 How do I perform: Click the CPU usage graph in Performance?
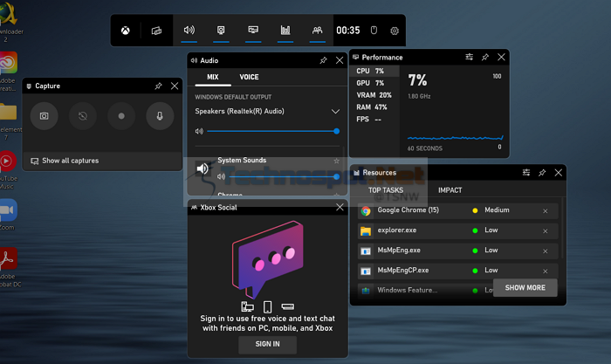click(455, 138)
